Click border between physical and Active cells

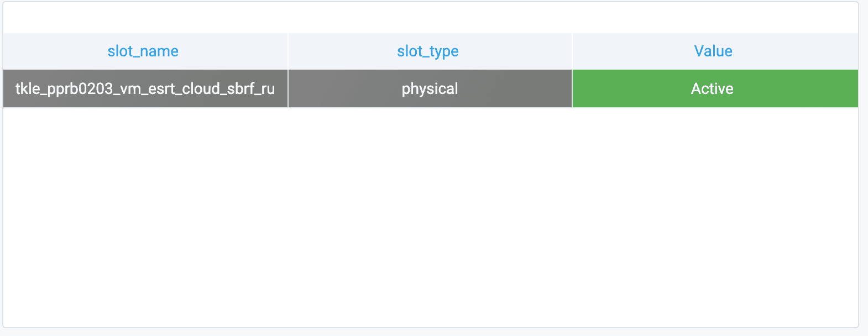click(x=572, y=89)
